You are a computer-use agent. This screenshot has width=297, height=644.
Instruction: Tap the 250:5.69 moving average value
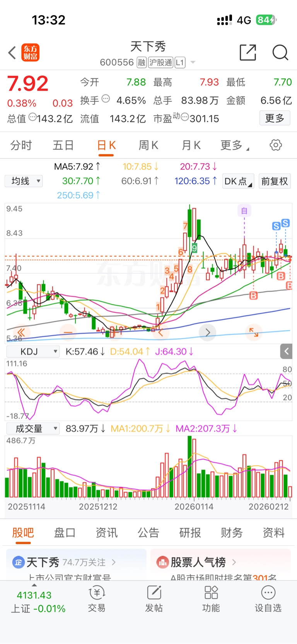pyautogui.click(x=79, y=195)
